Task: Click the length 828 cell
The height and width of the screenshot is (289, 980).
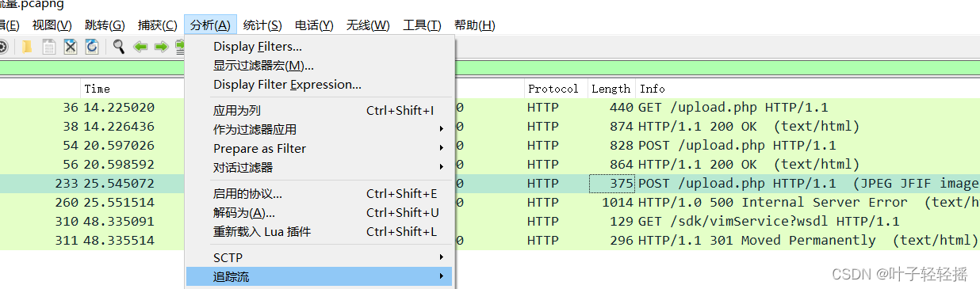Action: (x=622, y=146)
